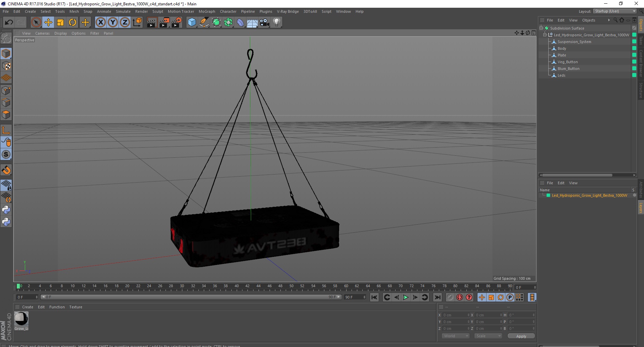Activate the Move tool
Image resolution: width=644 pixels, height=347 pixels.
[48, 23]
